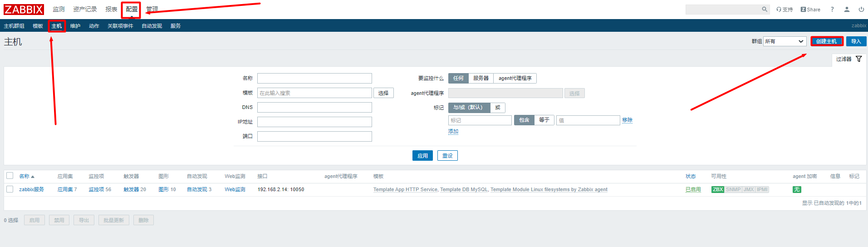
Task: Select 或 tag mode
Action: 498,108
